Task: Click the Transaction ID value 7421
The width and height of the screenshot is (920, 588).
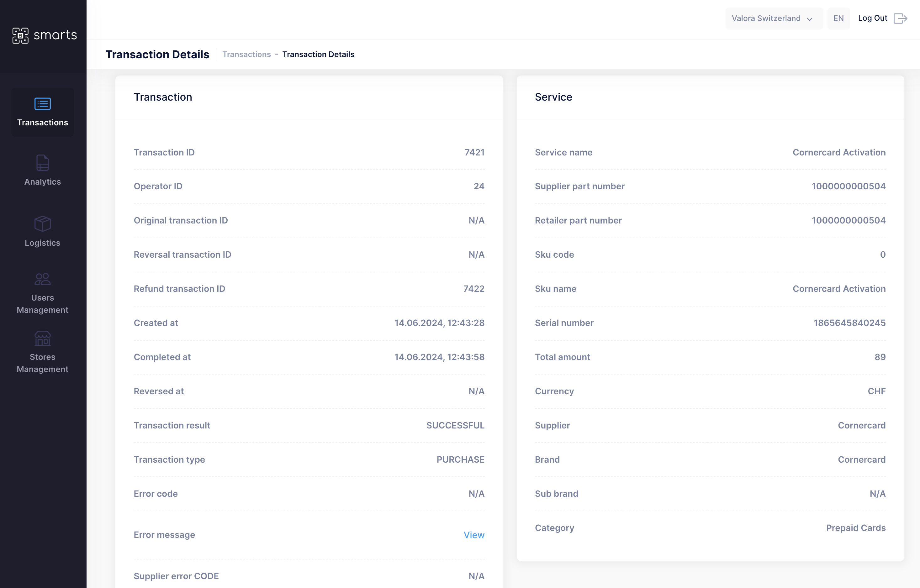Action: [x=474, y=152]
